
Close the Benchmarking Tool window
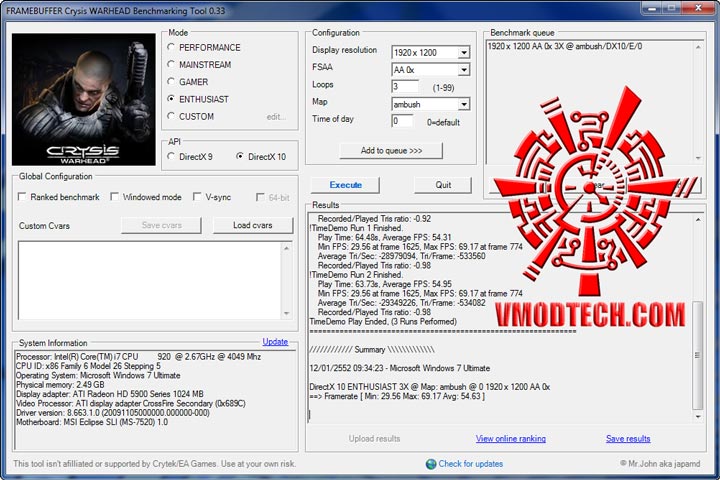(x=698, y=7)
